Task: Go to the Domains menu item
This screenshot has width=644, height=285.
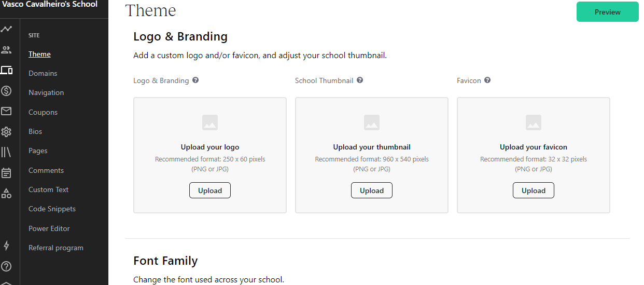Action: [x=43, y=73]
